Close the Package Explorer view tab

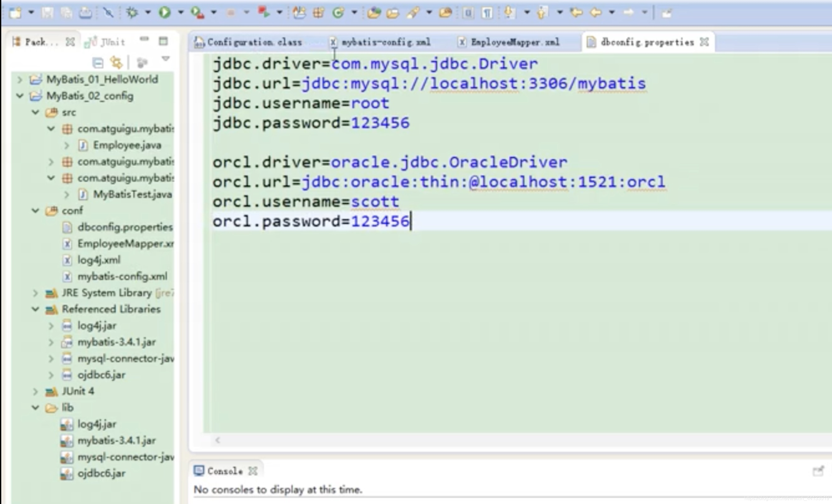[x=70, y=42]
